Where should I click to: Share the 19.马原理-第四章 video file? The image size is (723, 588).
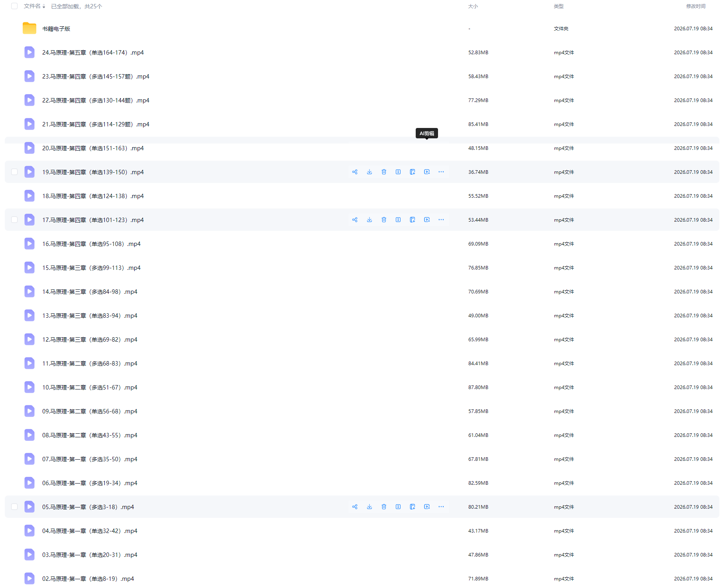pyautogui.click(x=355, y=172)
